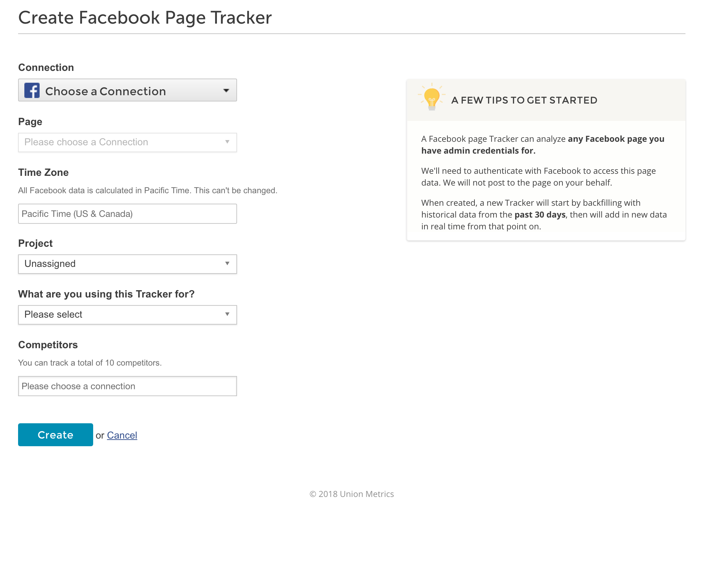Open the Tracker purpose Please select dropdown
The width and height of the screenshot is (723, 588).
[127, 315]
